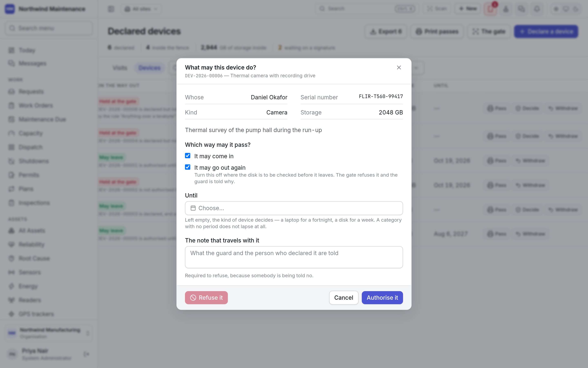Viewport: 588px width, 368px height.
Task: Click the Refuse it button
Action: [206, 298]
